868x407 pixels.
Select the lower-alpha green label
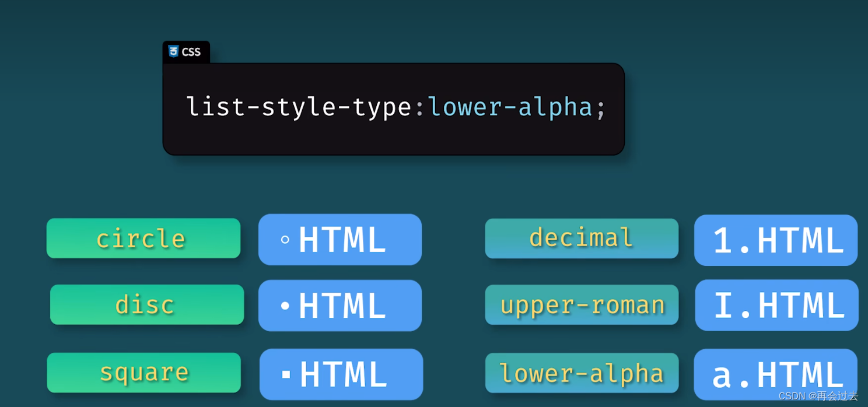582,373
